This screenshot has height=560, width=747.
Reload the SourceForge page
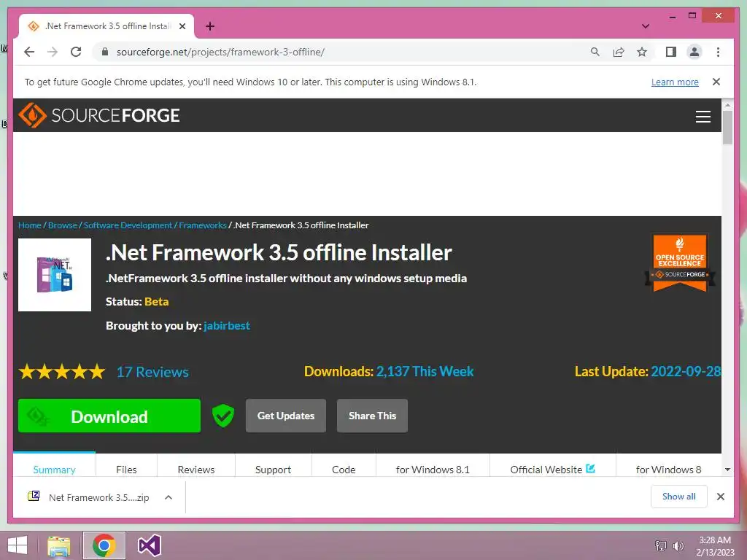76,52
